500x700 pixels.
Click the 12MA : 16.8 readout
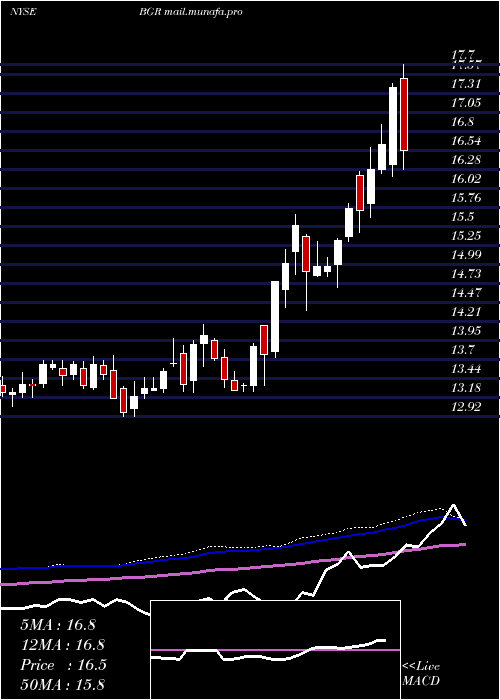click(62, 645)
